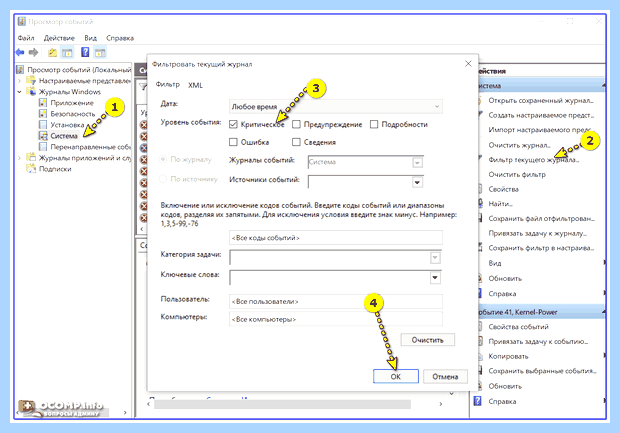This screenshot has height=433, width=620.
Task: Click the Forward arrow toolbar icon
Action: point(34,52)
